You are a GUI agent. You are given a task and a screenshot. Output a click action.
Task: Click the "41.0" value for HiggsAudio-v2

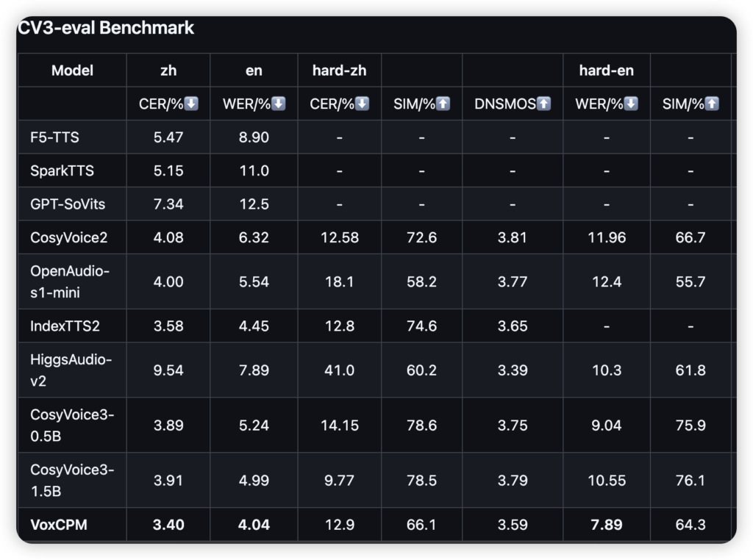[x=340, y=370]
